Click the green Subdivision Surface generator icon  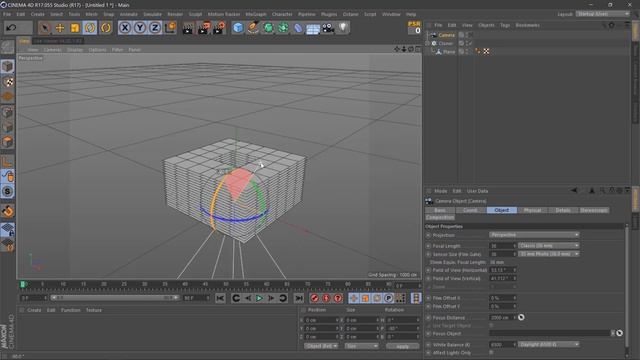pos(268,28)
